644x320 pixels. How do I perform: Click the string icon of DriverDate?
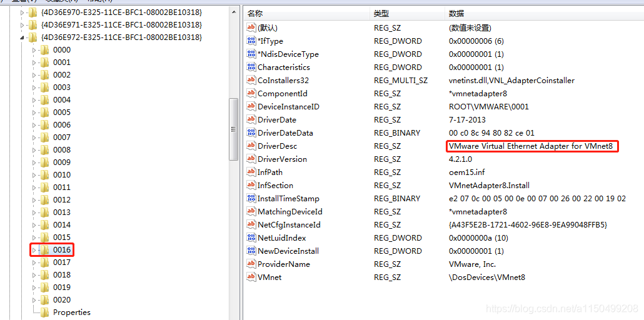pyautogui.click(x=251, y=120)
